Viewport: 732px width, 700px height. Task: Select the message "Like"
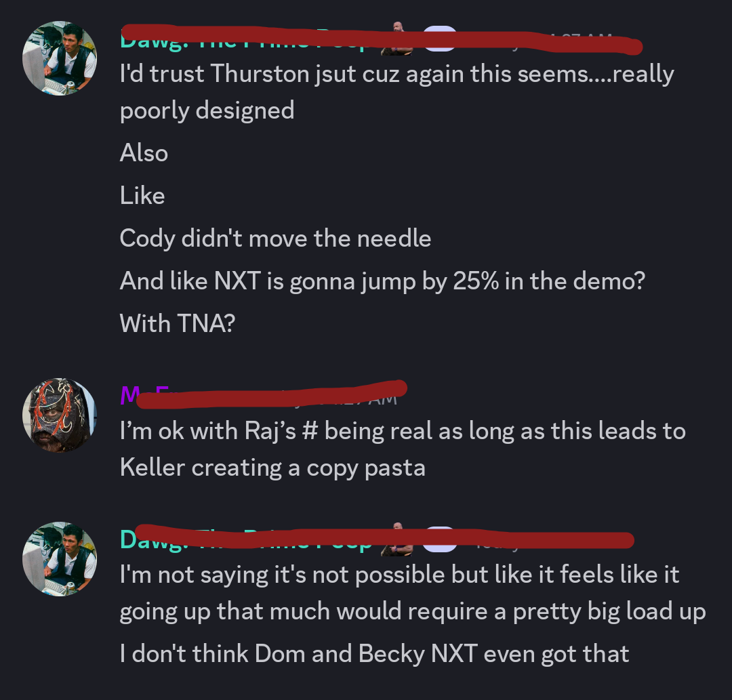(142, 196)
